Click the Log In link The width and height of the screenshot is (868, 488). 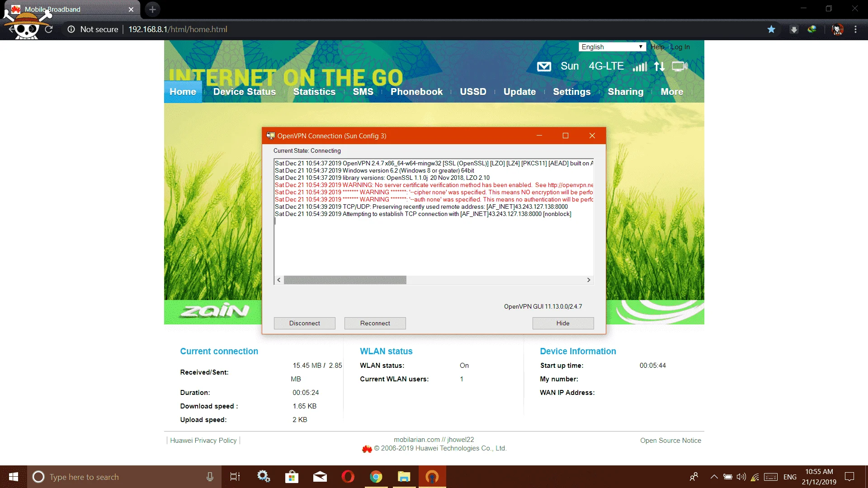(680, 47)
